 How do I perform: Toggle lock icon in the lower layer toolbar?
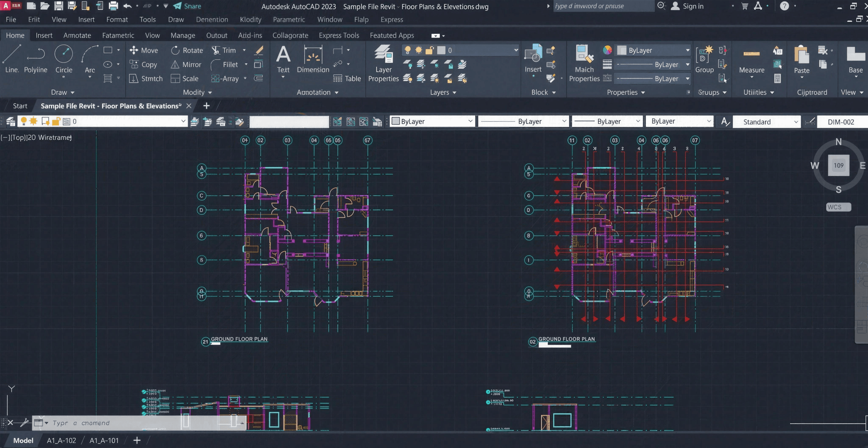point(56,121)
